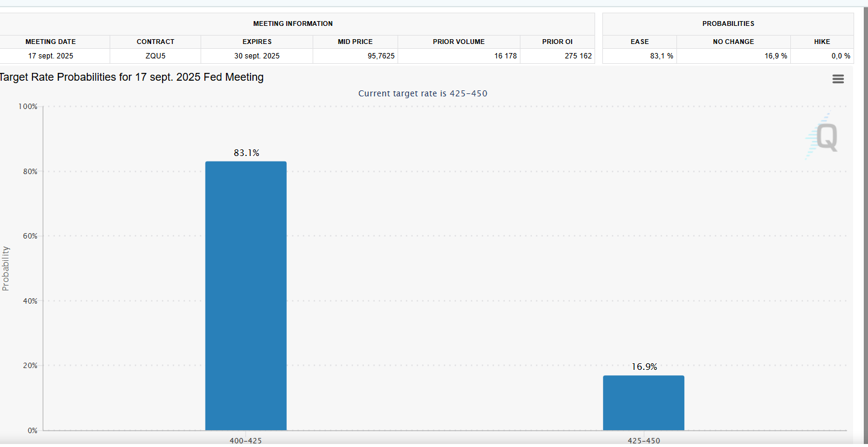Click the MID PRICE column header
The height and width of the screenshot is (447, 868).
click(355, 42)
